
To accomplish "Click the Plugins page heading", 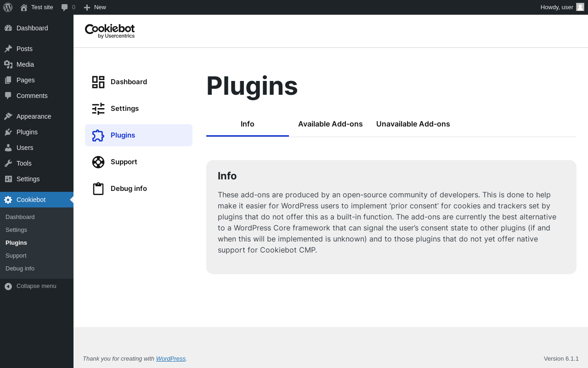I will click(x=252, y=86).
